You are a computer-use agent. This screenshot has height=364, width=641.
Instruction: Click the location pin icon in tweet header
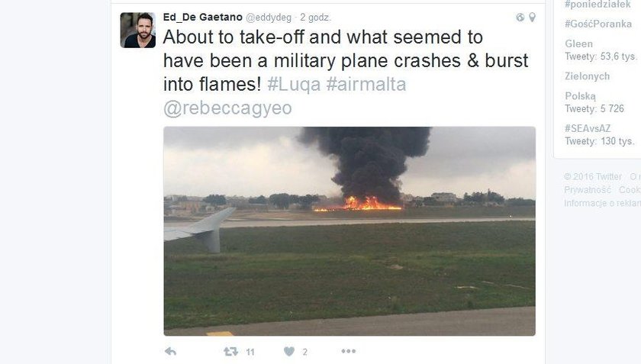[x=533, y=18]
